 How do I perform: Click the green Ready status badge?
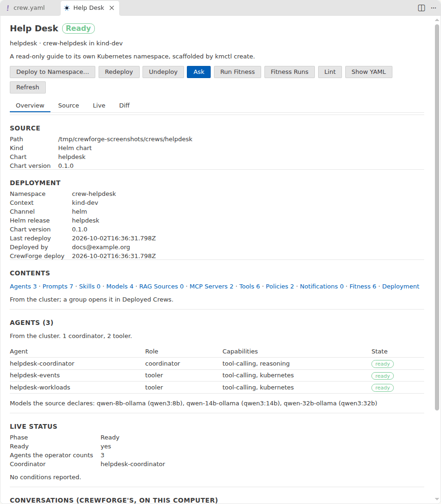pyautogui.click(x=78, y=28)
